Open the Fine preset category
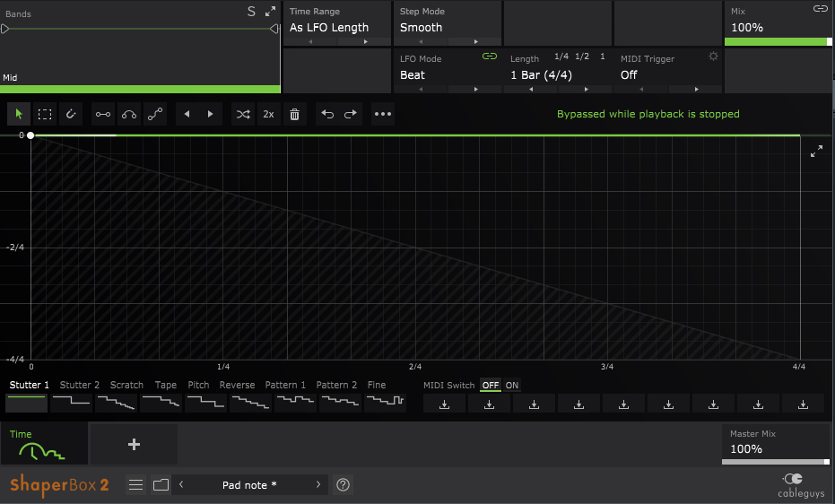Viewport: 835px width, 504px height. (x=377, y=385)
